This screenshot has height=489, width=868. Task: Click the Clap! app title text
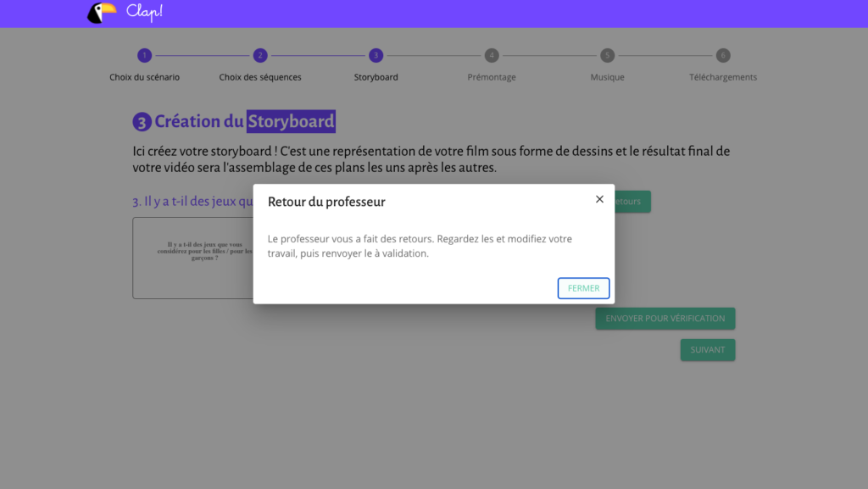pos(144,12)
